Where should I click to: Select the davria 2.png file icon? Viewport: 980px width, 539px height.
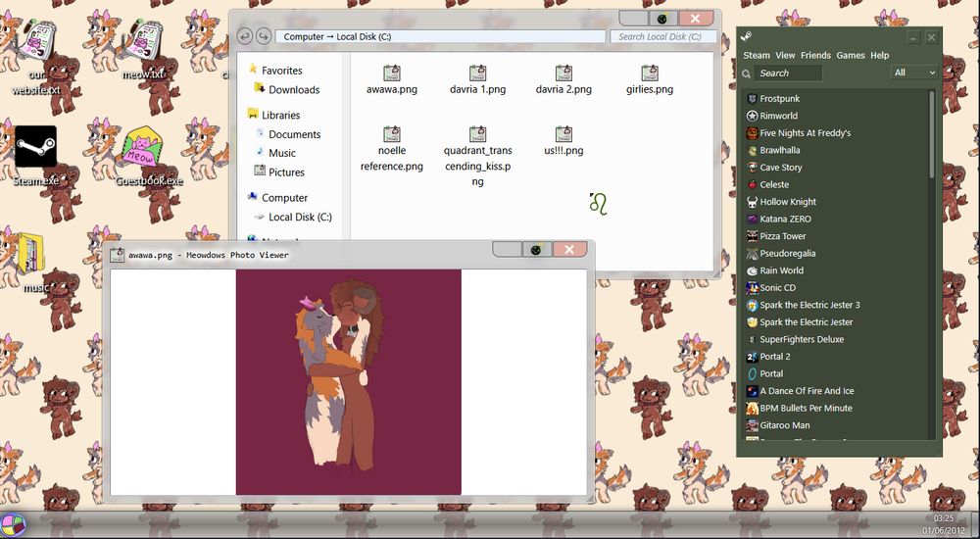[x=563, y=73]
